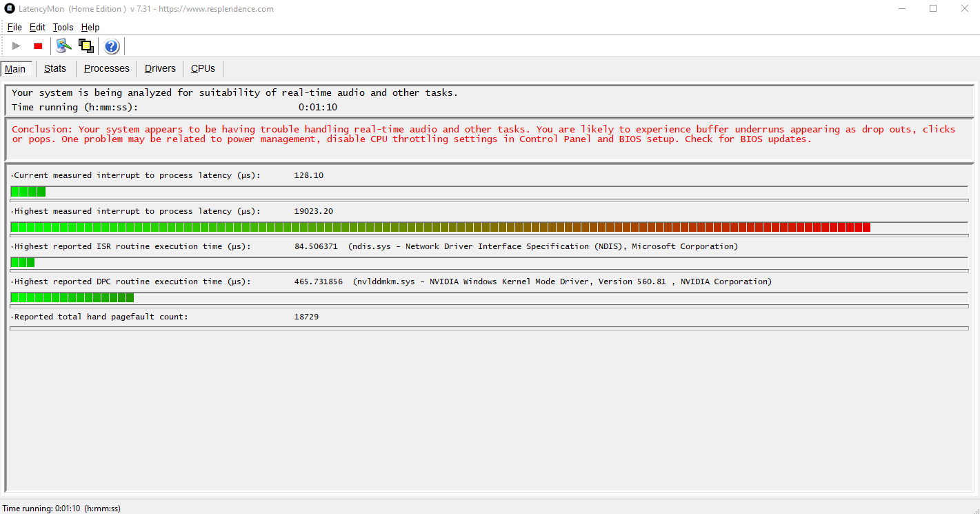Select the Main tab
The height and width of the screenshot is (514, 980).
(15, 69)
